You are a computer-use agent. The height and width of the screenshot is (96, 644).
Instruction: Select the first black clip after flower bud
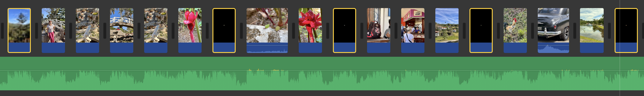tap(224, 30)
